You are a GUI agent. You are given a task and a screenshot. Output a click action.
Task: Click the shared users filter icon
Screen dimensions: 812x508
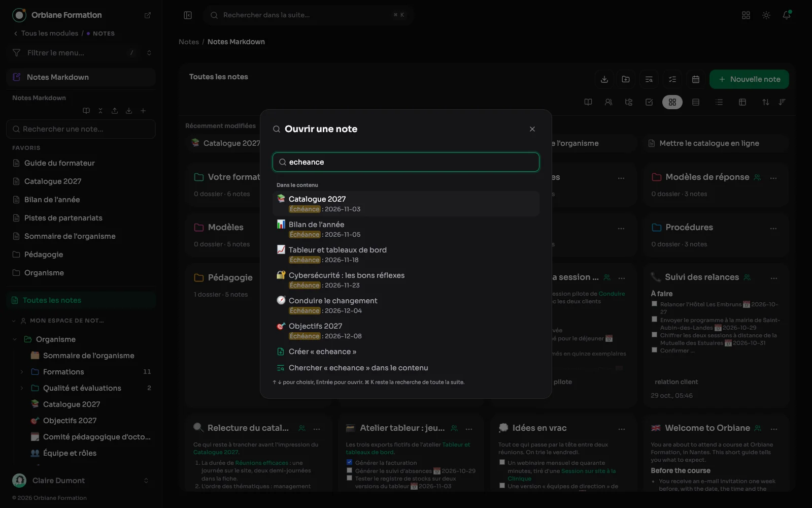pos(608,102)
